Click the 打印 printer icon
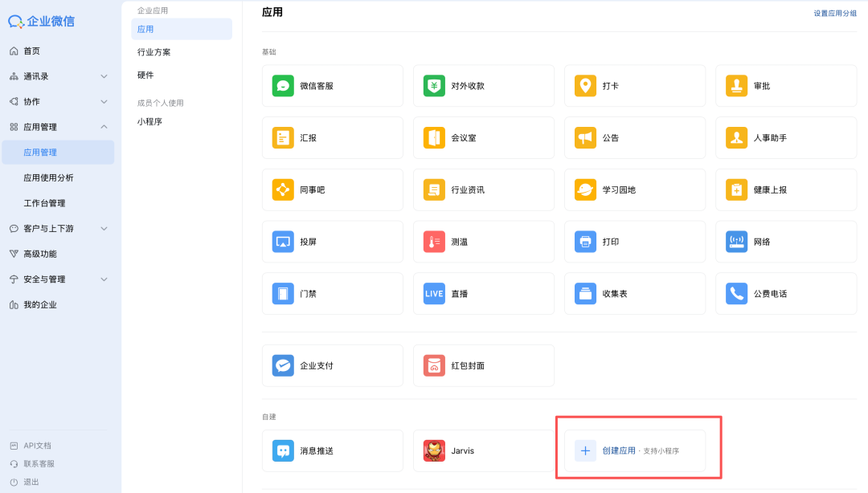 [585, 242]
